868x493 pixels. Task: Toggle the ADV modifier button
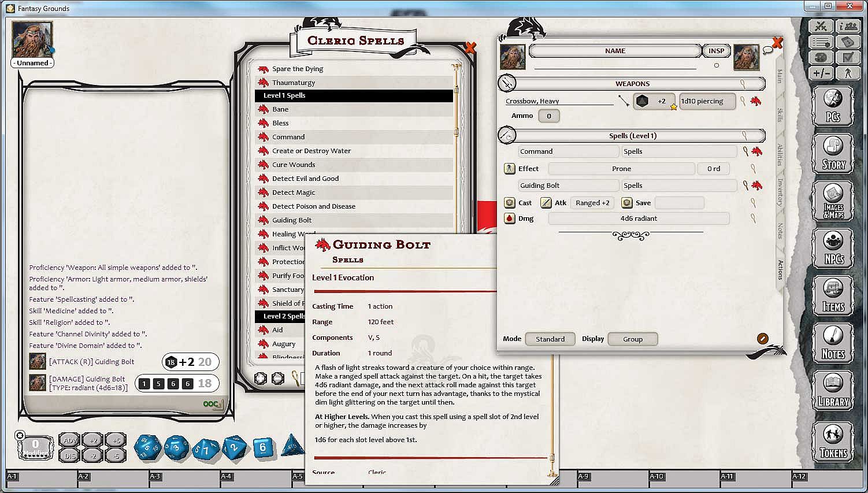coord(69,440)
